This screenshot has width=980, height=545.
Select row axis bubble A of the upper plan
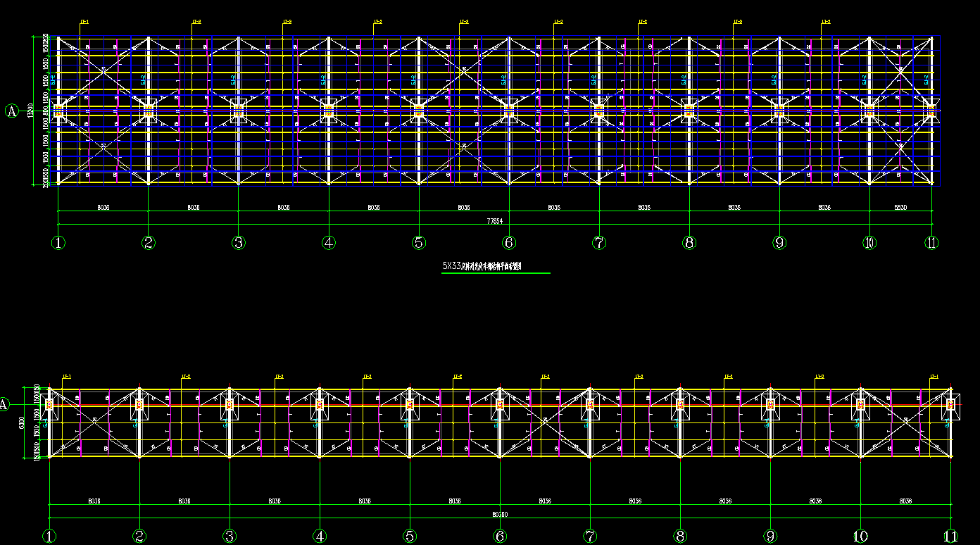pos(11,111)
